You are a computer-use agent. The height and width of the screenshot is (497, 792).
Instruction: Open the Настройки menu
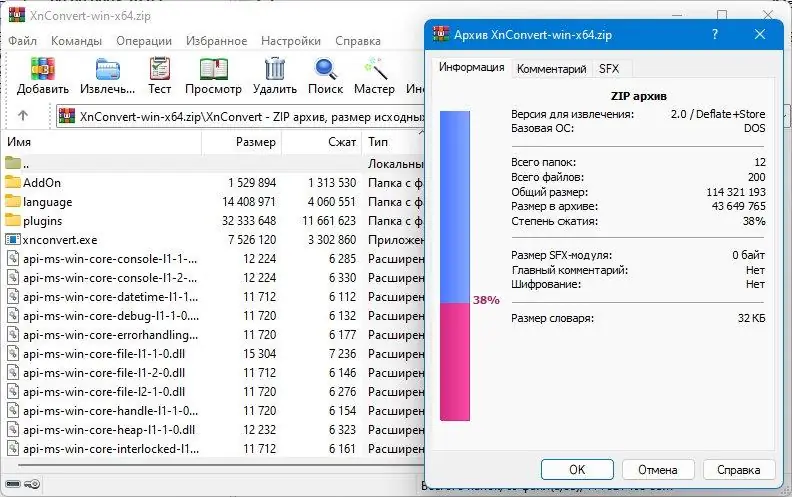pos(291,41)
